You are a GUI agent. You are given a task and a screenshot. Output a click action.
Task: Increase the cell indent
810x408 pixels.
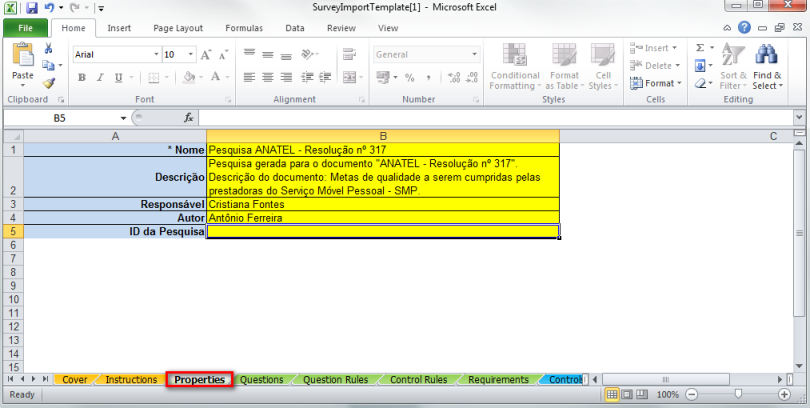325,77
